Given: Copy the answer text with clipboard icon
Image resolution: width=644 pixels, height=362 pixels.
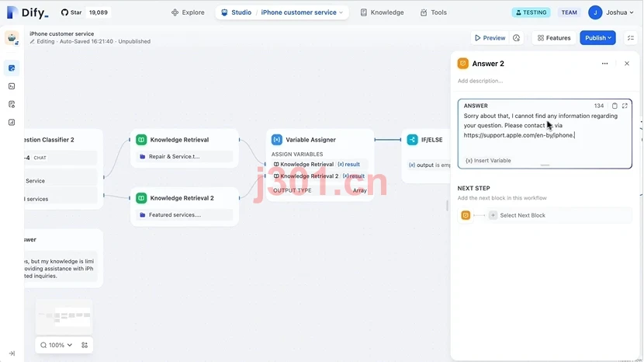Looking at the screenshot, I should [x=615, y=106].
